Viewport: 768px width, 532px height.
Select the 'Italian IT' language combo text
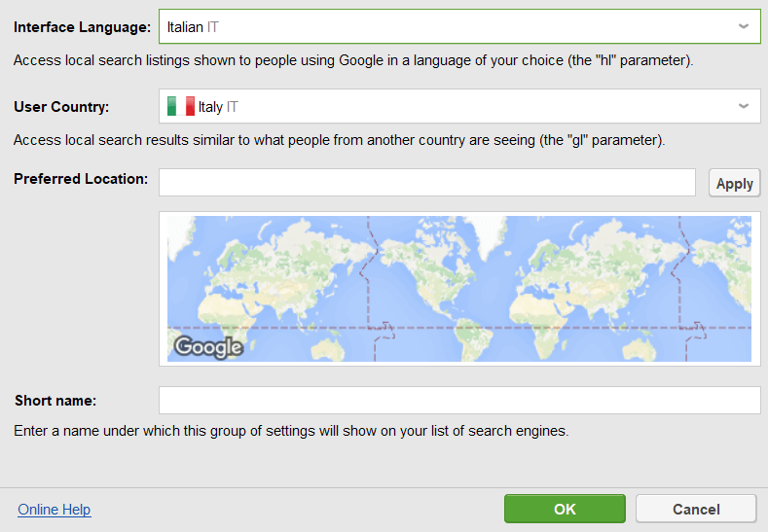[x=193, y=27]
